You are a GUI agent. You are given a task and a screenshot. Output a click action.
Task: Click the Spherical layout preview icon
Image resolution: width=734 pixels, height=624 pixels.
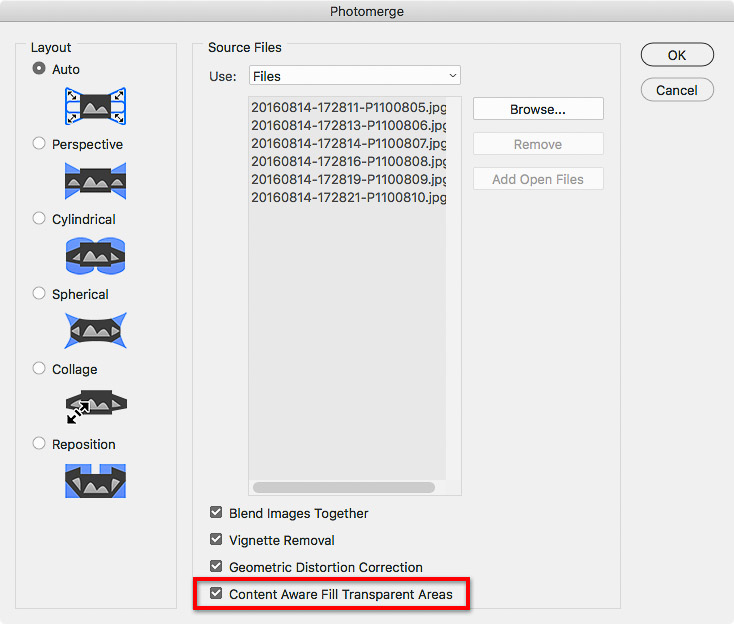tap(95, 330)
